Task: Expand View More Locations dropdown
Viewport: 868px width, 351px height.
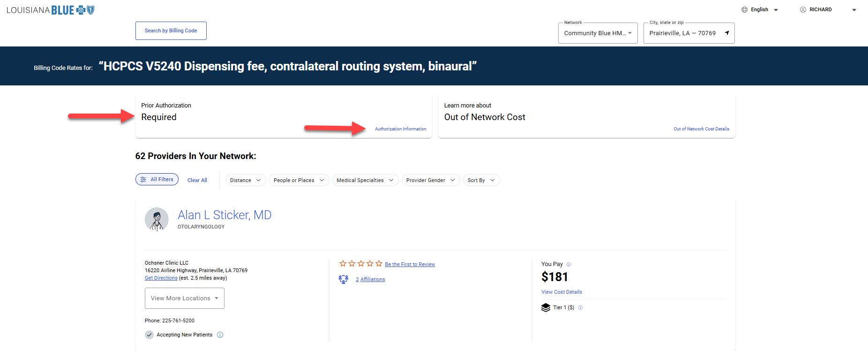Action: [184, 298]
